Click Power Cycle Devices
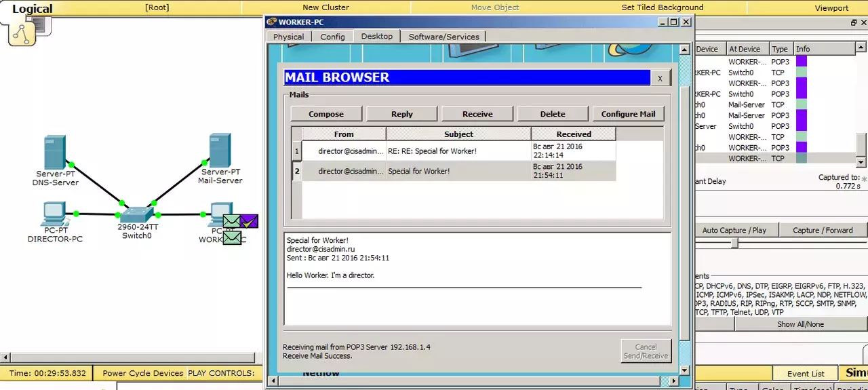Screen dimensions: 868x390 coord(143,373)
